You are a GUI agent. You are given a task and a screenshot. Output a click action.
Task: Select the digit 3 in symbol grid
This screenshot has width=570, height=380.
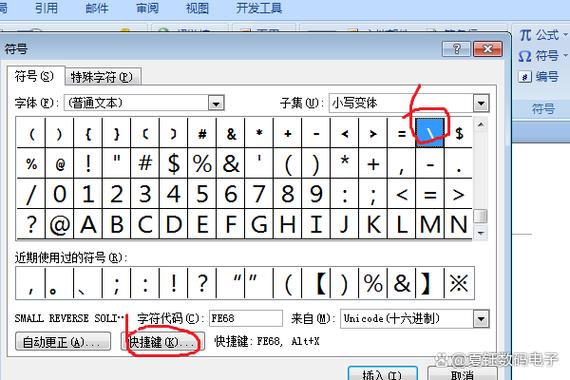coord(145,194)
